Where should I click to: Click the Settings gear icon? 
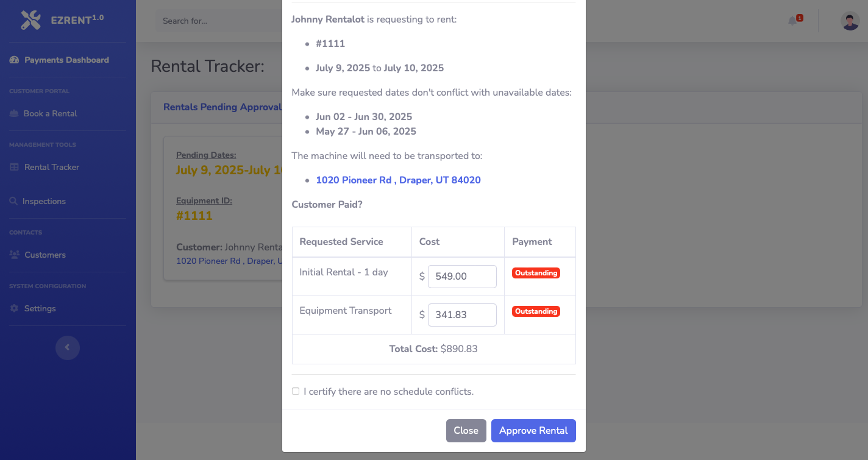[14, 308]
